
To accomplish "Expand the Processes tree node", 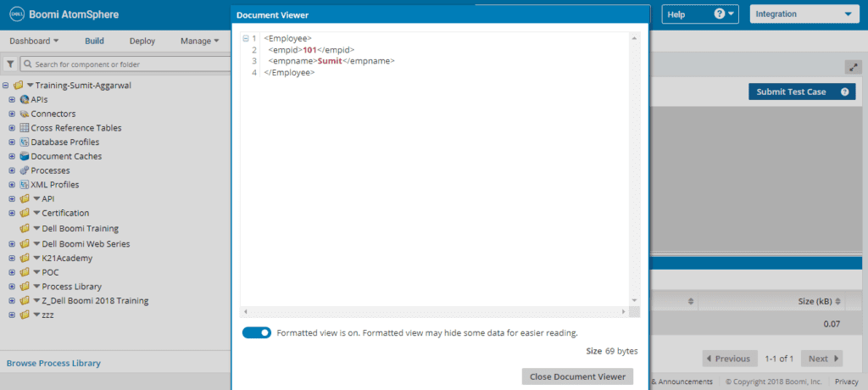I will coord(12,170).
